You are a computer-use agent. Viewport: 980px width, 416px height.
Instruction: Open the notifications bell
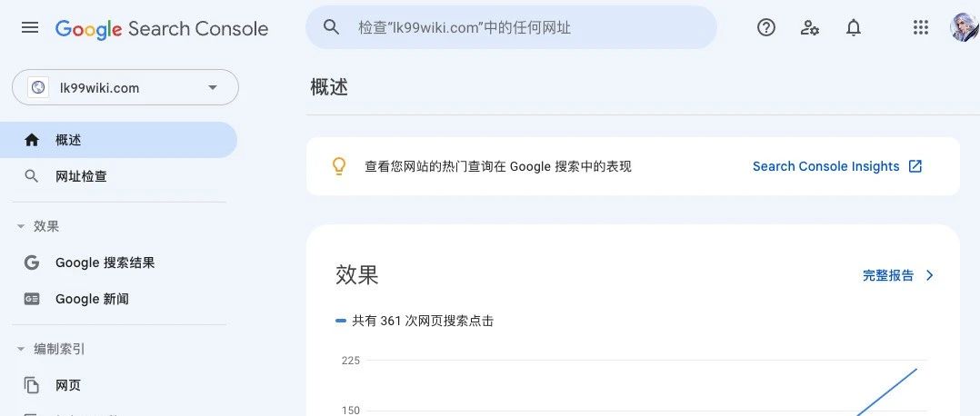coord(854,28)
